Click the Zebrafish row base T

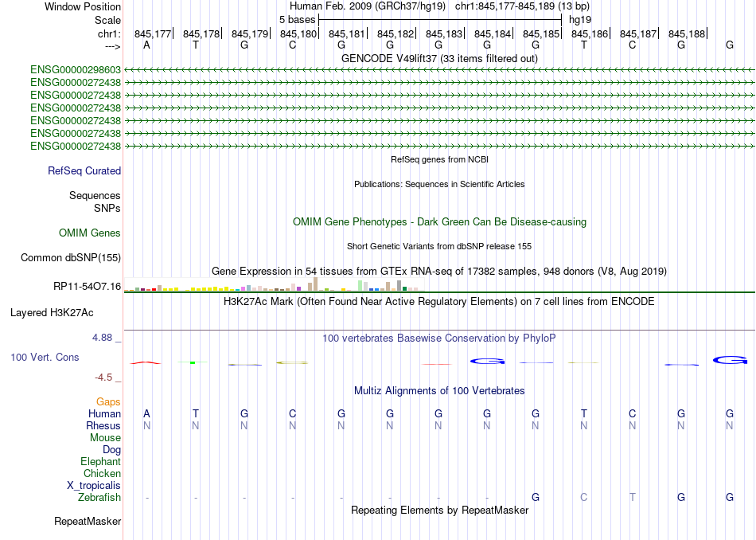pyautogui.click(x=633, y=497)
